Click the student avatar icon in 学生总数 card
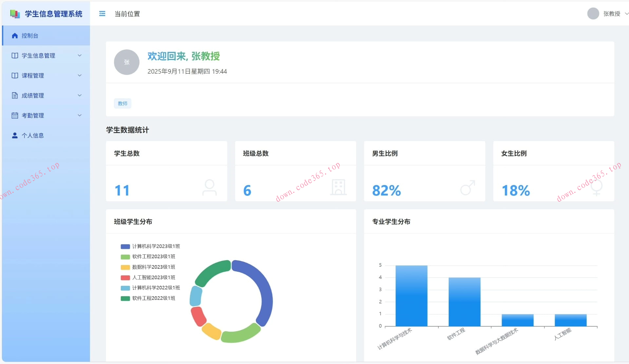The image size is (629, 364). [209, 187]
